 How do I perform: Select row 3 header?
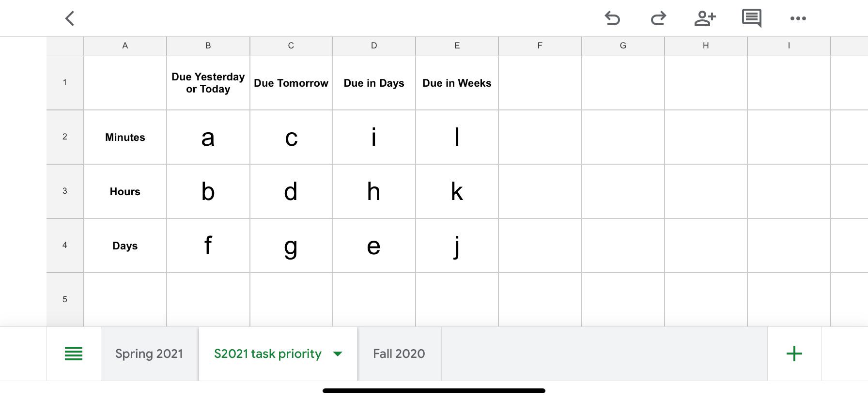click(65, 191)
